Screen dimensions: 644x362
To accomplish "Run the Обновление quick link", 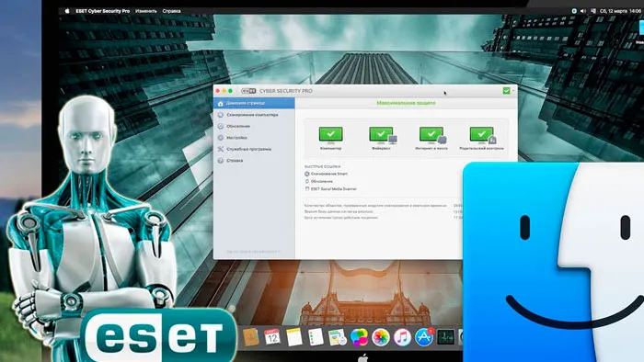I will (318, 181).
